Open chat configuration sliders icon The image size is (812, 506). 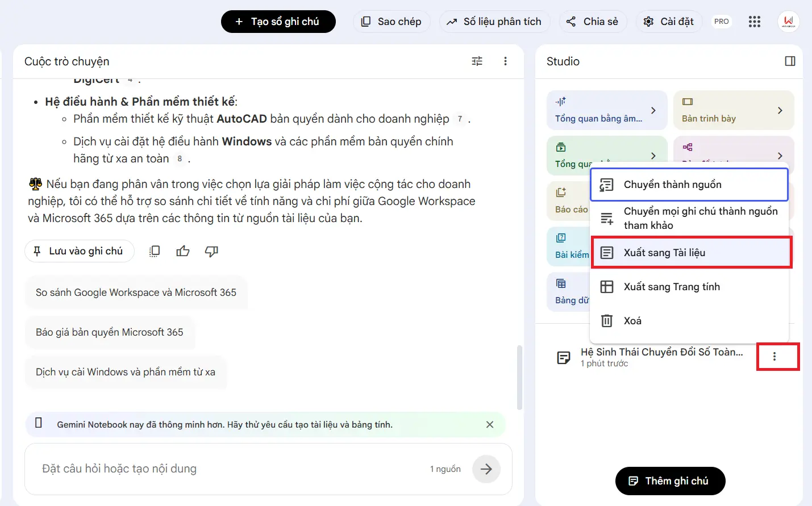coord(477,61)
